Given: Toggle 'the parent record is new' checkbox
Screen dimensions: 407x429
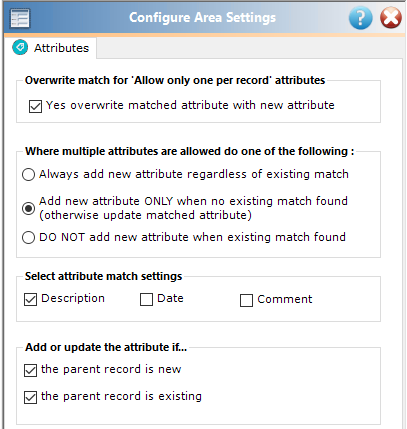Looking at the screenshot, I should point(30,370).
